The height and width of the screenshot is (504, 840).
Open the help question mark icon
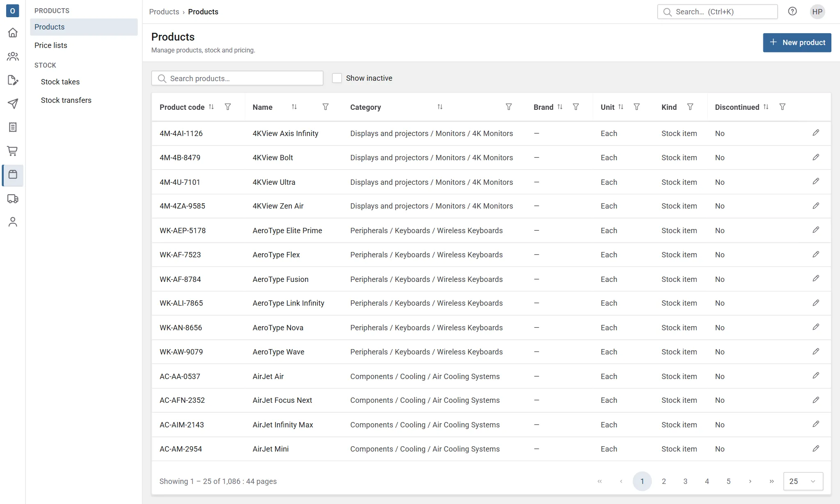click(792, 11)
